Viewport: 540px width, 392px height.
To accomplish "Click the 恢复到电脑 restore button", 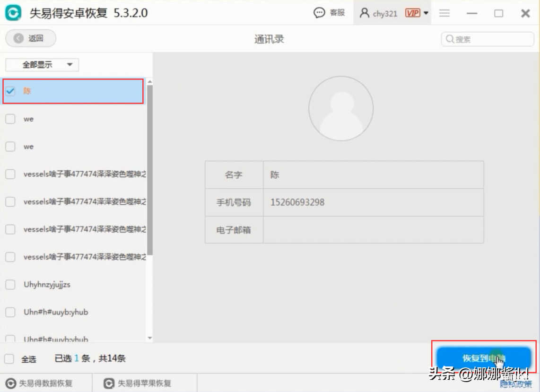I will [x=483, y=358].
